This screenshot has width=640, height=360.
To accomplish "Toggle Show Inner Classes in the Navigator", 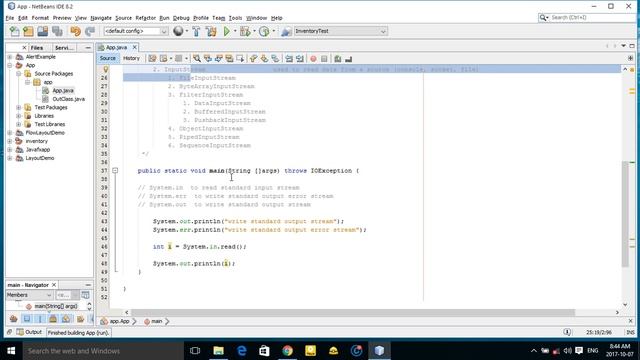I will point(67,319).
